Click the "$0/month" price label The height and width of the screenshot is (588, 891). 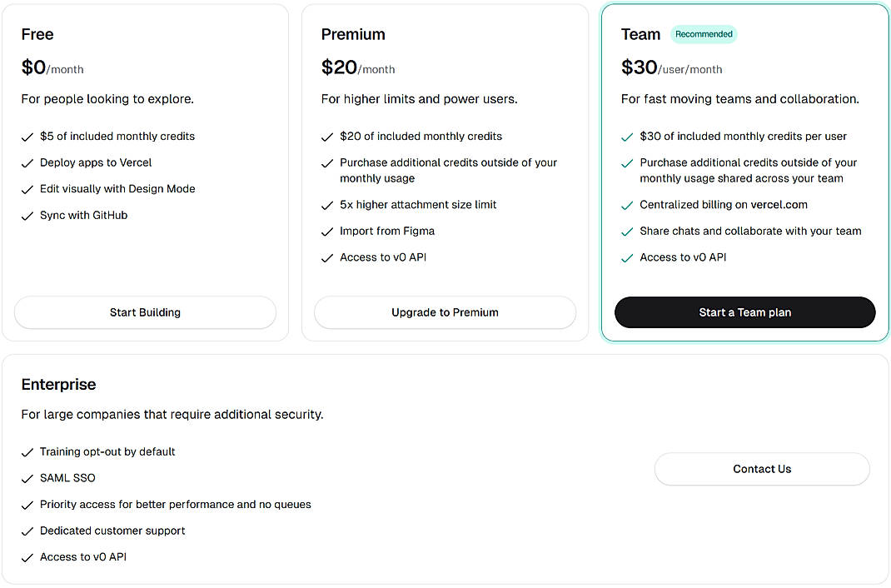(52, 68)
